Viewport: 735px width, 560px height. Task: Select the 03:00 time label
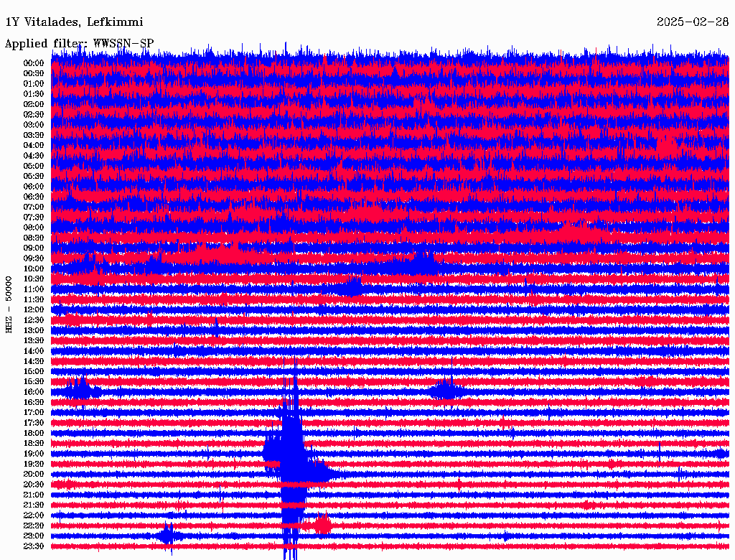[34, 125]
